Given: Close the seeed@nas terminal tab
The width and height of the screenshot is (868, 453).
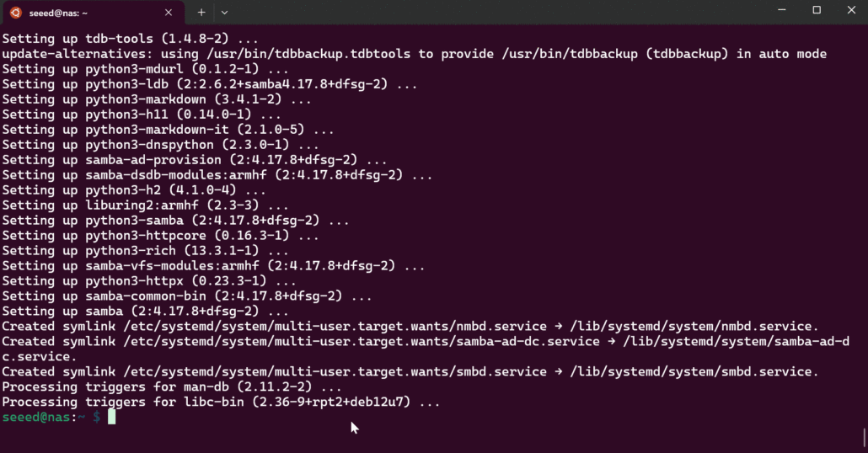Looking at the screenshot, I should [169, 13].
